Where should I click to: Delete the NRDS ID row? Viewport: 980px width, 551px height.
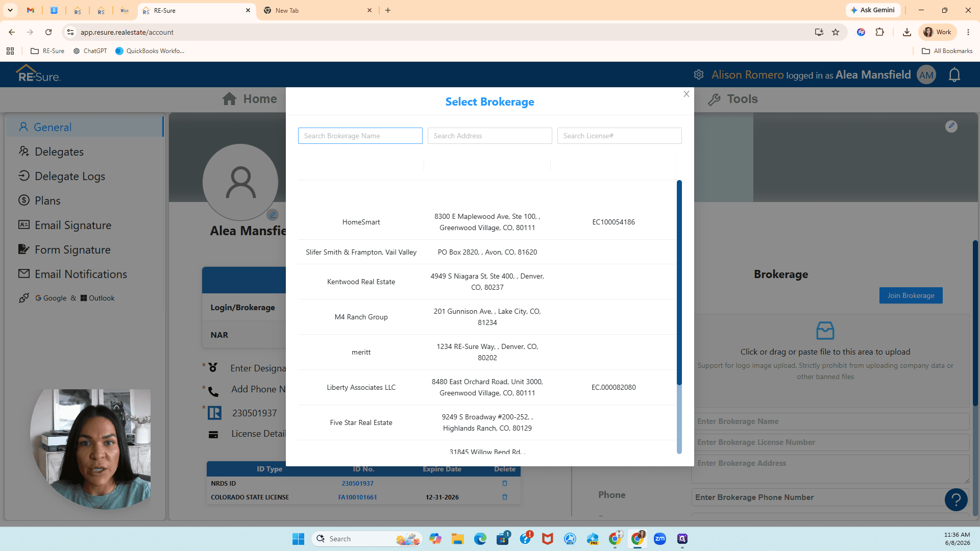coord(505,483)
